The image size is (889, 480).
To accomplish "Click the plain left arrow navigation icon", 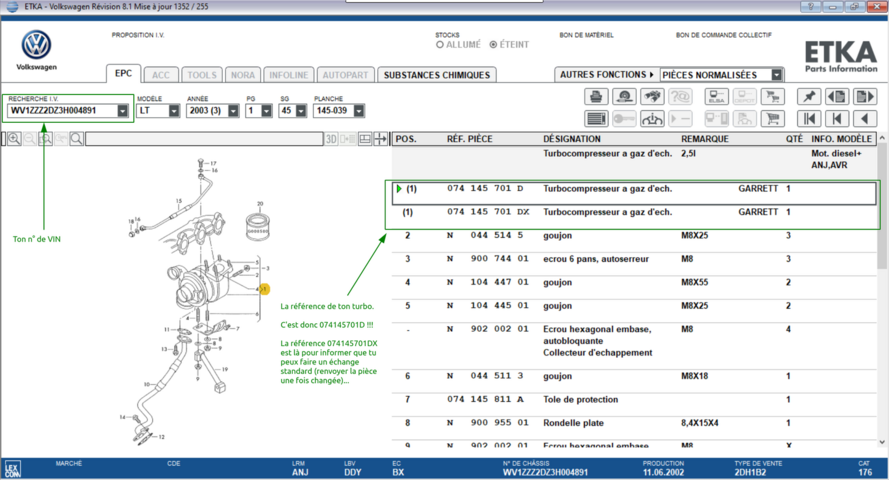I will pos(865,119).
